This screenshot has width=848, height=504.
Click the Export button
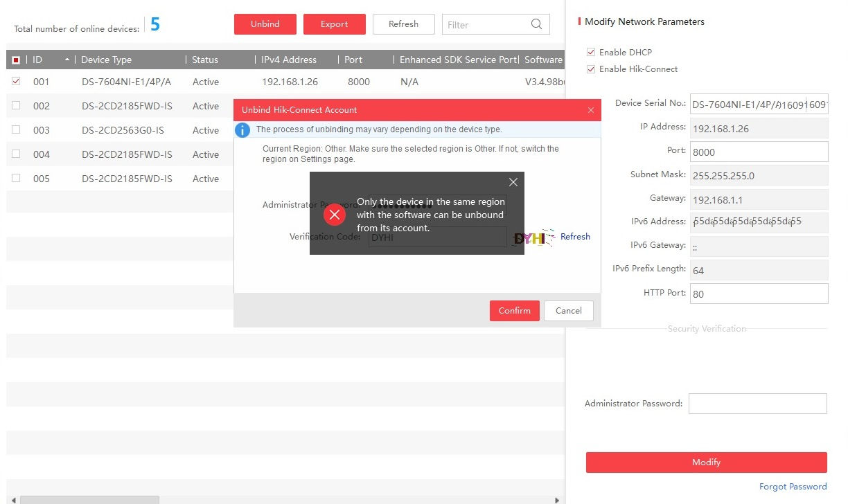coord(334,24)
